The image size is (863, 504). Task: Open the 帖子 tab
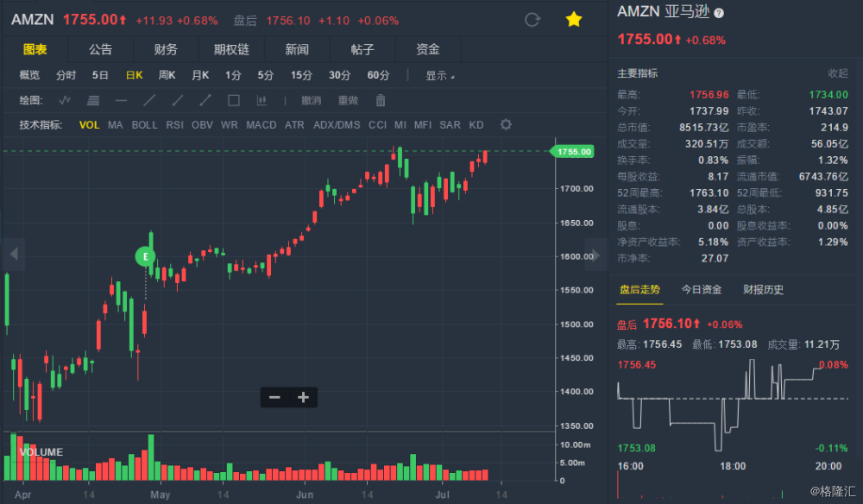pyautogui.click(x=362, y=49)
